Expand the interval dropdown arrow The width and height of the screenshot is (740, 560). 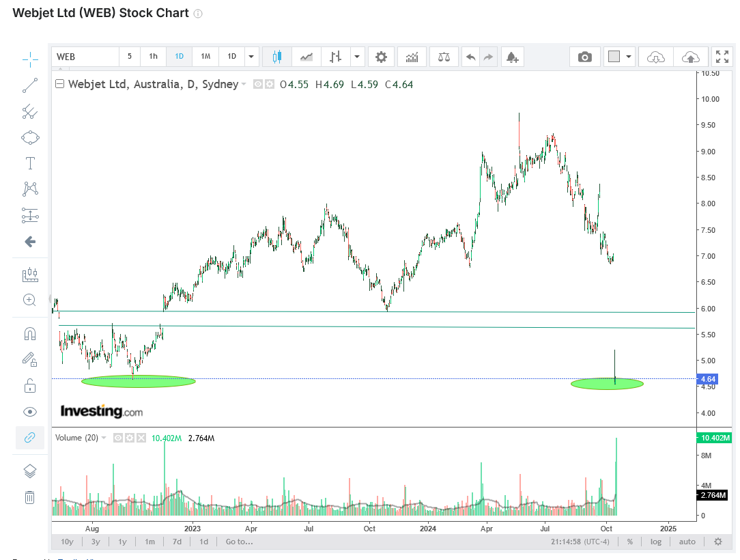point(251,57)
